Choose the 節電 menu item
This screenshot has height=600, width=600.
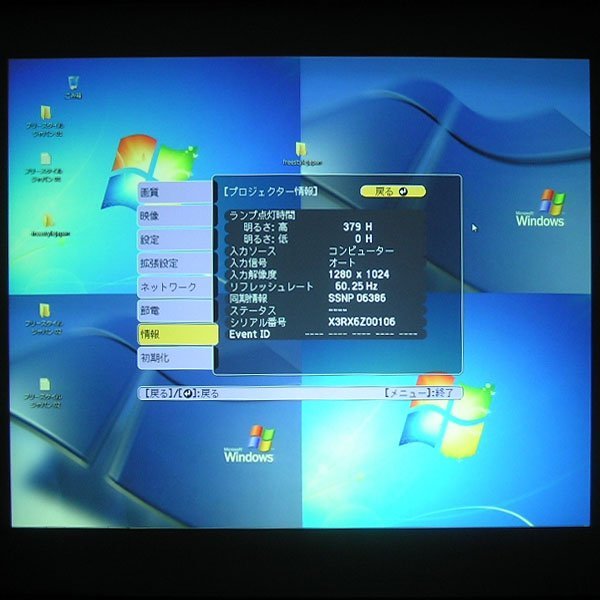[x=175, y=311]
